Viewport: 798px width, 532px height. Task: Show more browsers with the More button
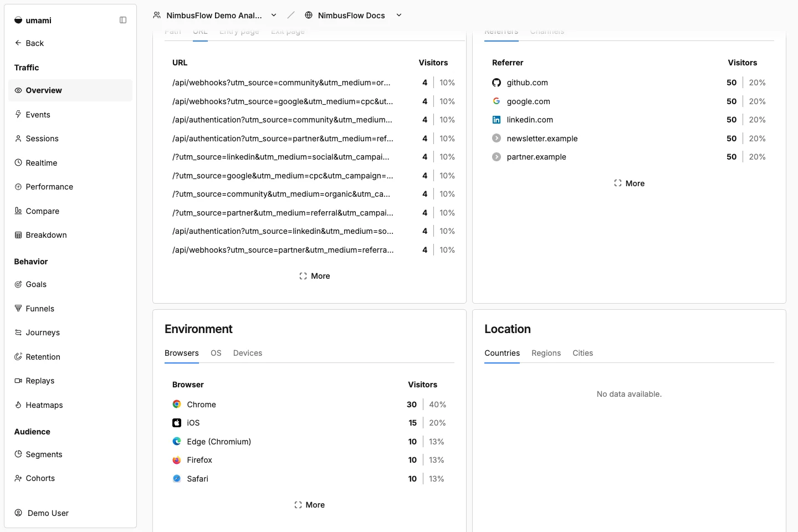(x=310, y=505)
